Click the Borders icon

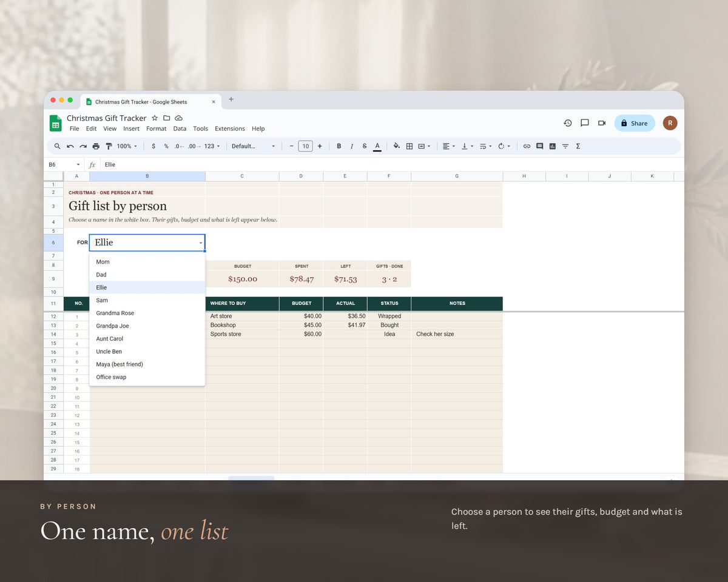pyautogui.click(x=409, y=146)
